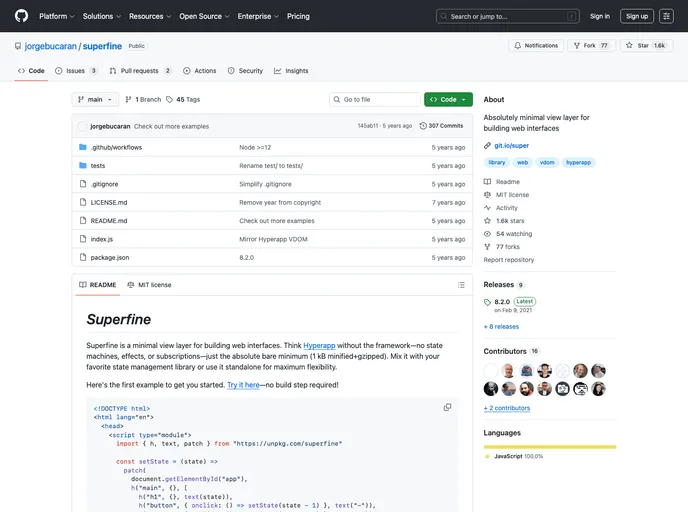Viewport: 688px width, 512px height.
Task: Expand the Solutions menu
Action: tap(102, 16)
